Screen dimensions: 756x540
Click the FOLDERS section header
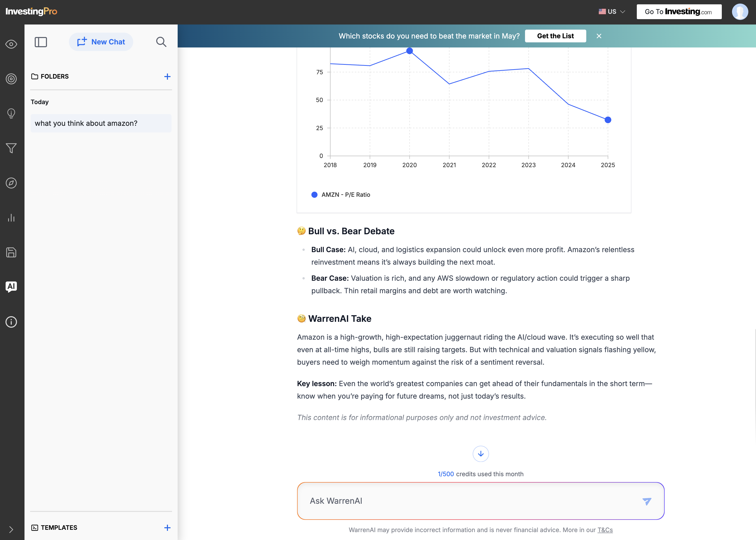50,77
